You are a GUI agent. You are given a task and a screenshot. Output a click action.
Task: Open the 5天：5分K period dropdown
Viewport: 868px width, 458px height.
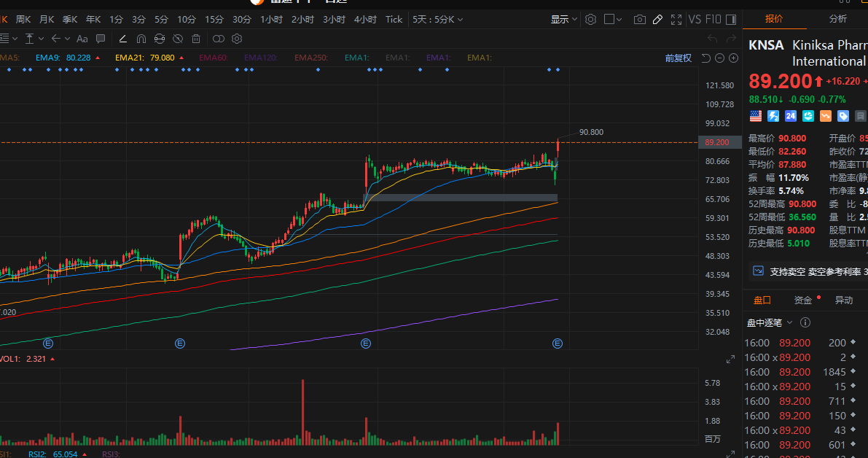coord(437,20)
